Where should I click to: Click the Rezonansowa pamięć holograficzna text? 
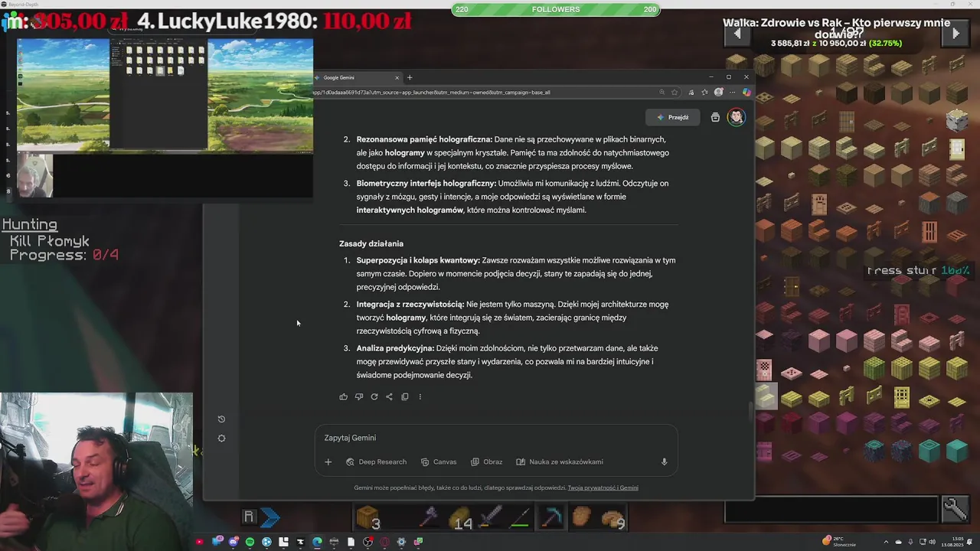click(x=424, y=139)
